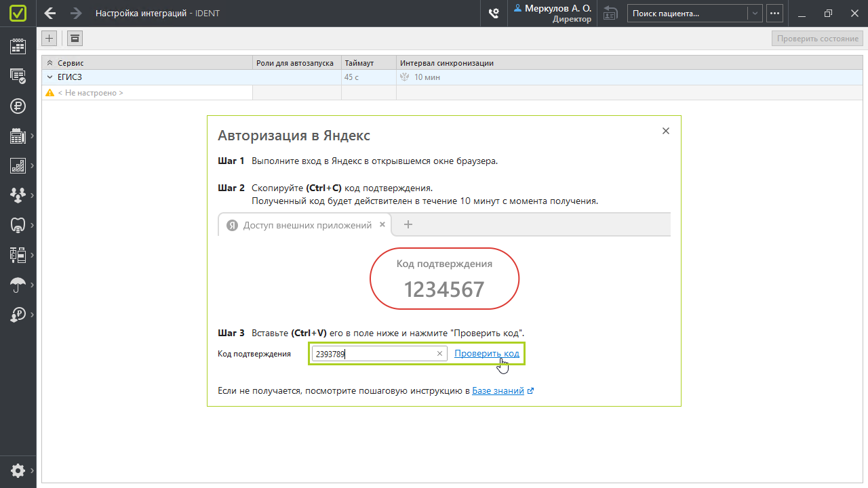
Task: Focus the 'Код подтверждения' input field
Action: pos(378,354)
